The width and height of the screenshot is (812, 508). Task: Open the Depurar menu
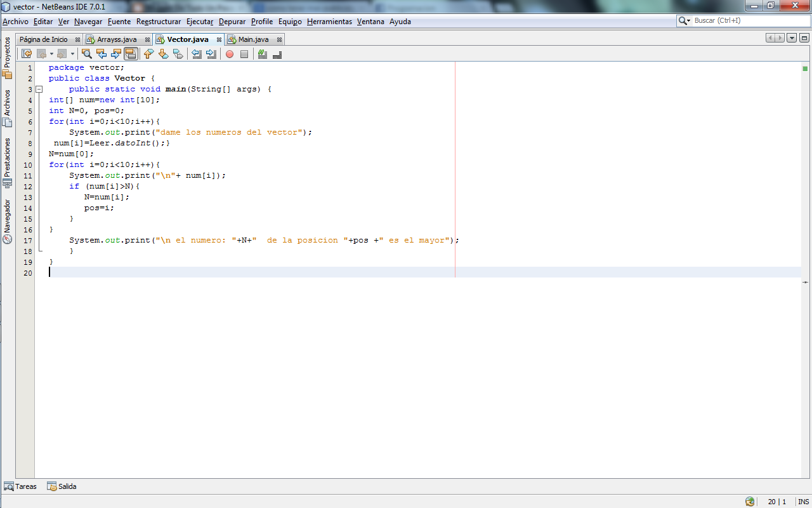232,21
